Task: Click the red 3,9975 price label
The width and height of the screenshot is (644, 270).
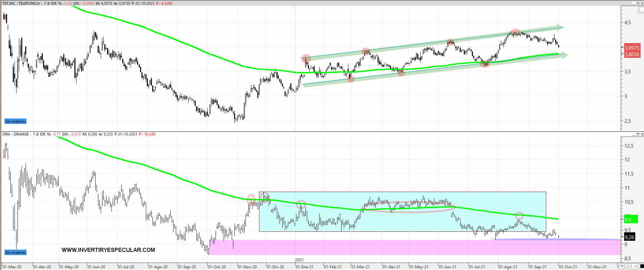Action: point(632,48)
